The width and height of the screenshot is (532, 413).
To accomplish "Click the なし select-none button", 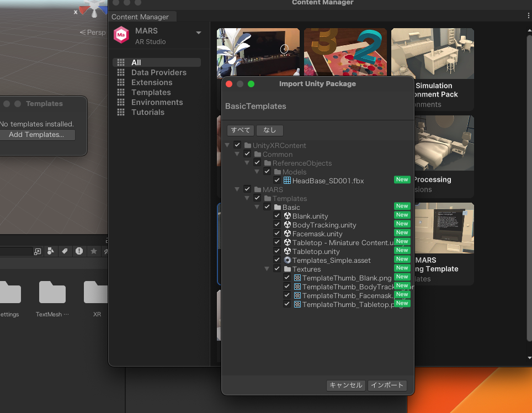I will point(270,130).
